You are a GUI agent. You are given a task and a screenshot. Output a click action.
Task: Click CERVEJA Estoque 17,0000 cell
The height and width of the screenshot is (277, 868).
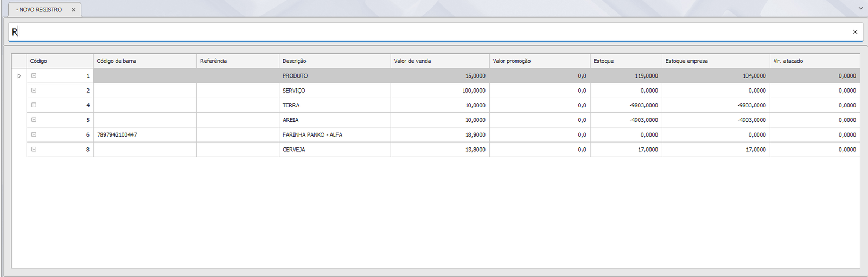(626, 149)
